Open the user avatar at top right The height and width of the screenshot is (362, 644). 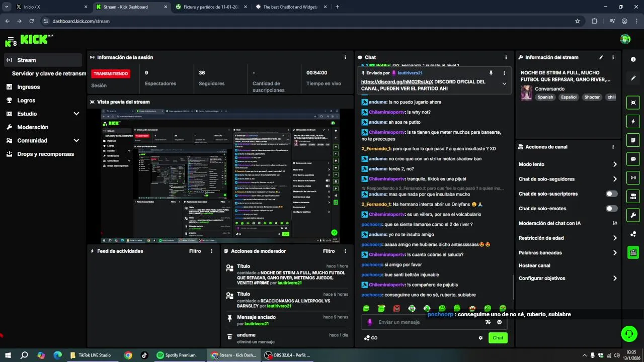click(625, 39)
